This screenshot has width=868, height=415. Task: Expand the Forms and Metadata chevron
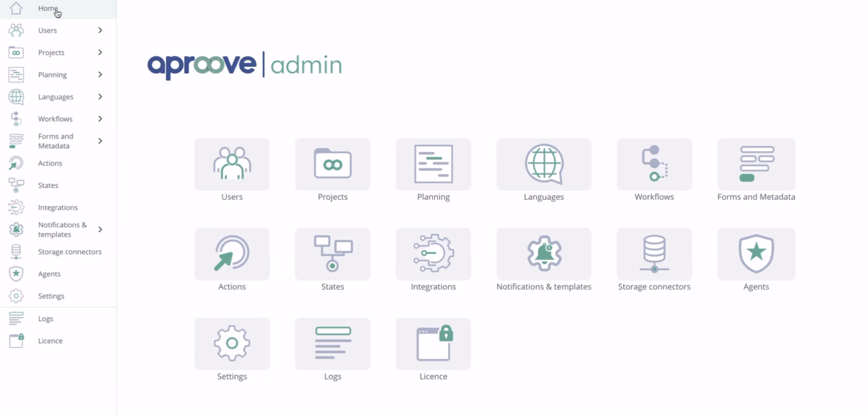pos(100,141)
